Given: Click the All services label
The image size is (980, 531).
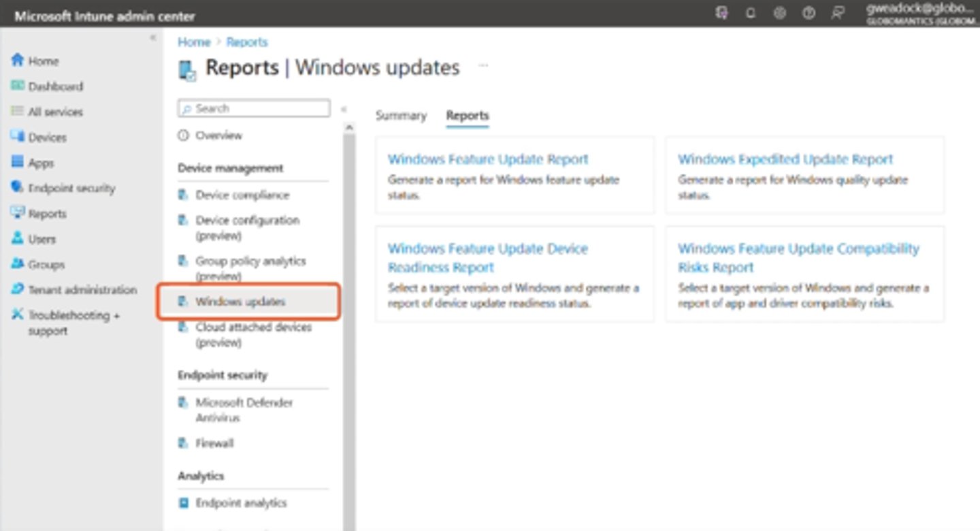Looking at the screenshot, I should pos(55,112).
